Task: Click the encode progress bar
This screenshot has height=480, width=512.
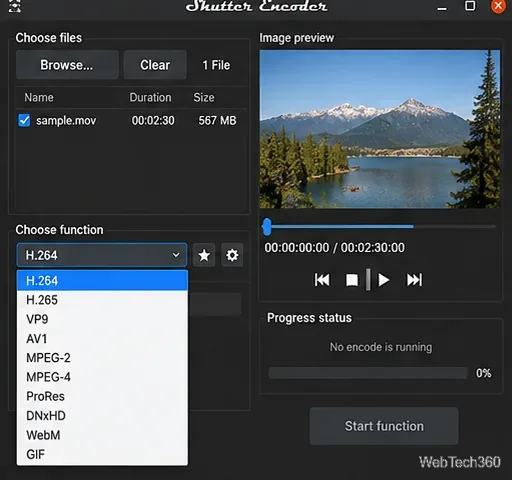Action: click(x=368, y=373)
